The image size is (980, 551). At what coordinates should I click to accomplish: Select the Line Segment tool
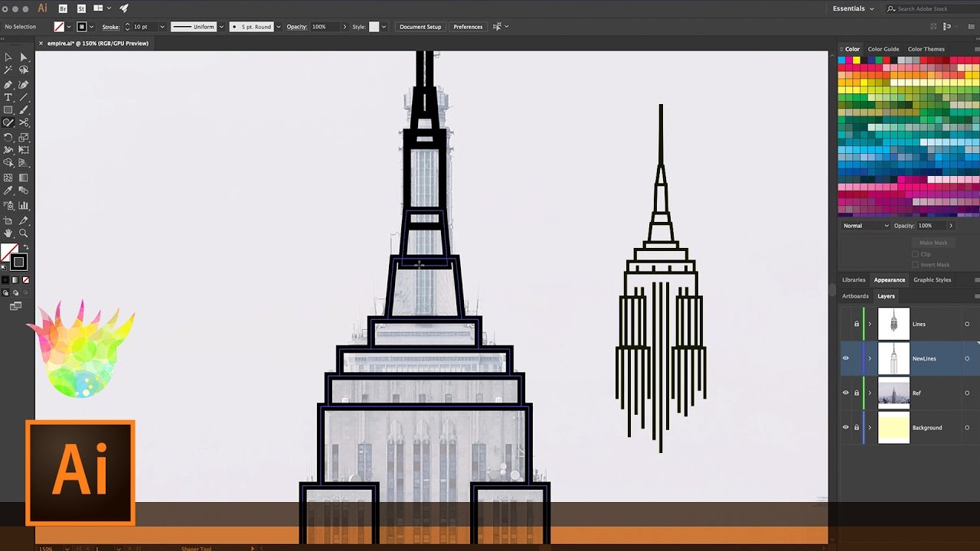click(x=24, y=97)
